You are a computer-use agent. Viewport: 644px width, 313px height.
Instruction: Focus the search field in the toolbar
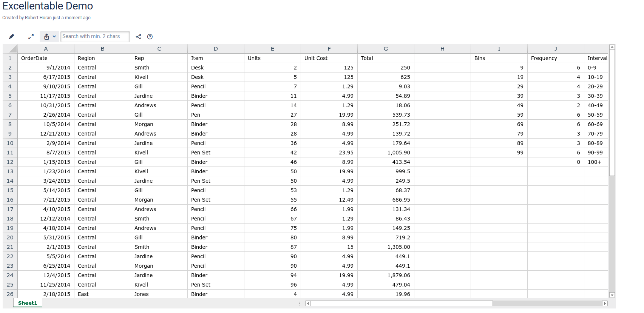tap(95, 37)
